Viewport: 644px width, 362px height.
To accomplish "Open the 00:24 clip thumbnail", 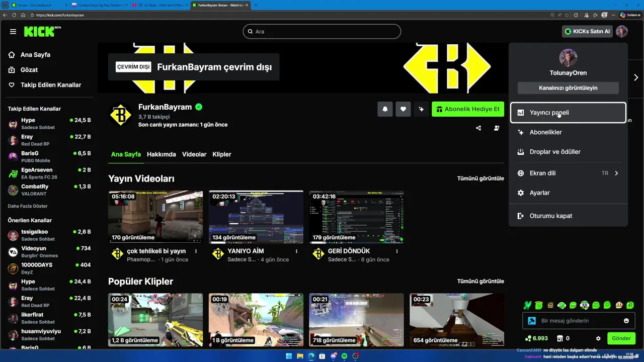I will [155, 320].
